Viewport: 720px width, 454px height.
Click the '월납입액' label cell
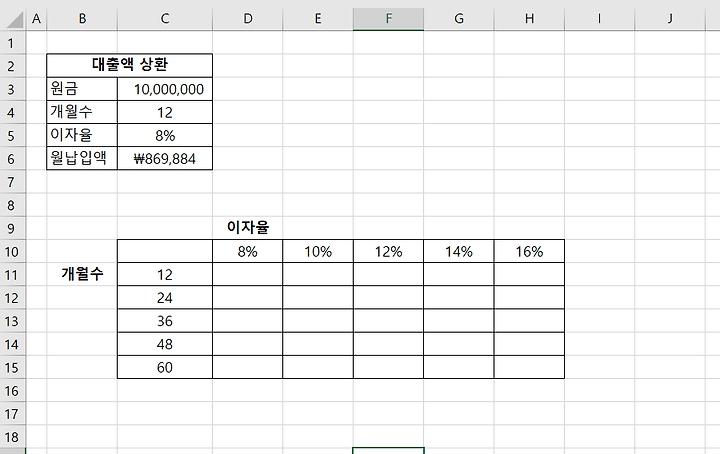point(82,158)
